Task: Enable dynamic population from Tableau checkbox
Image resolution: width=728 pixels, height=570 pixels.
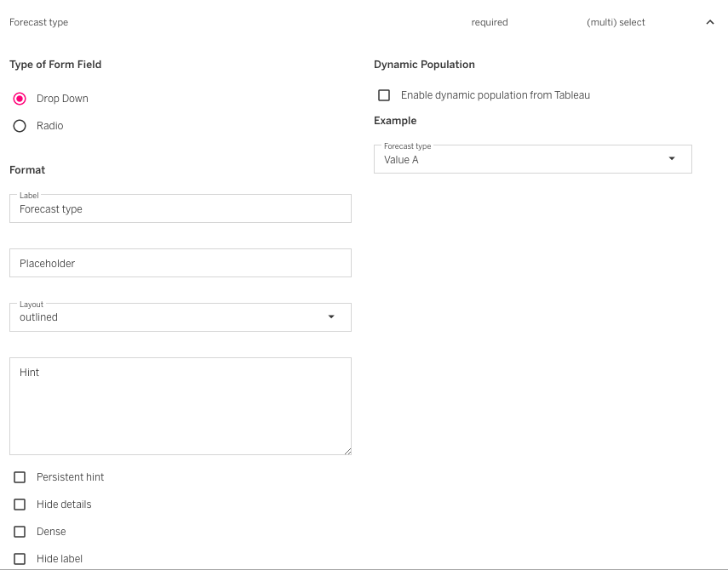Action: pyautogui.click(x=384, y=95)
